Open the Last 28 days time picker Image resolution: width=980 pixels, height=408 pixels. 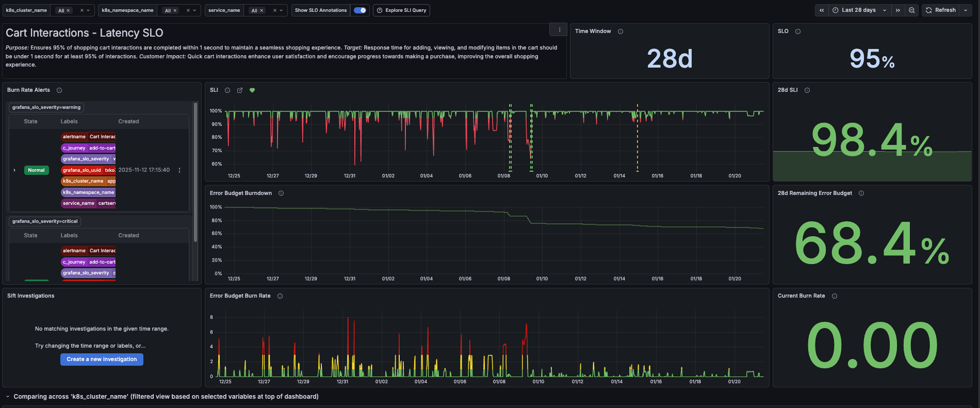click(x=859, y=10)
